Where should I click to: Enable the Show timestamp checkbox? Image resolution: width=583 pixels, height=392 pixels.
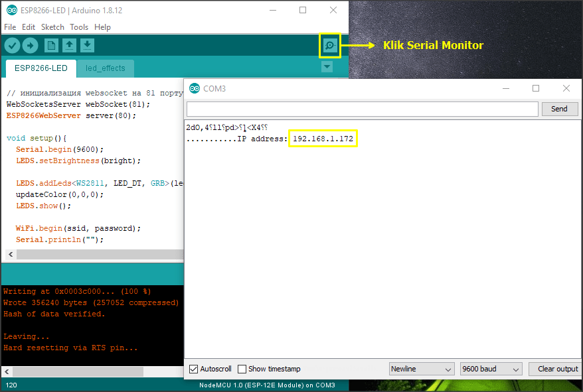(x=242, y=369)
